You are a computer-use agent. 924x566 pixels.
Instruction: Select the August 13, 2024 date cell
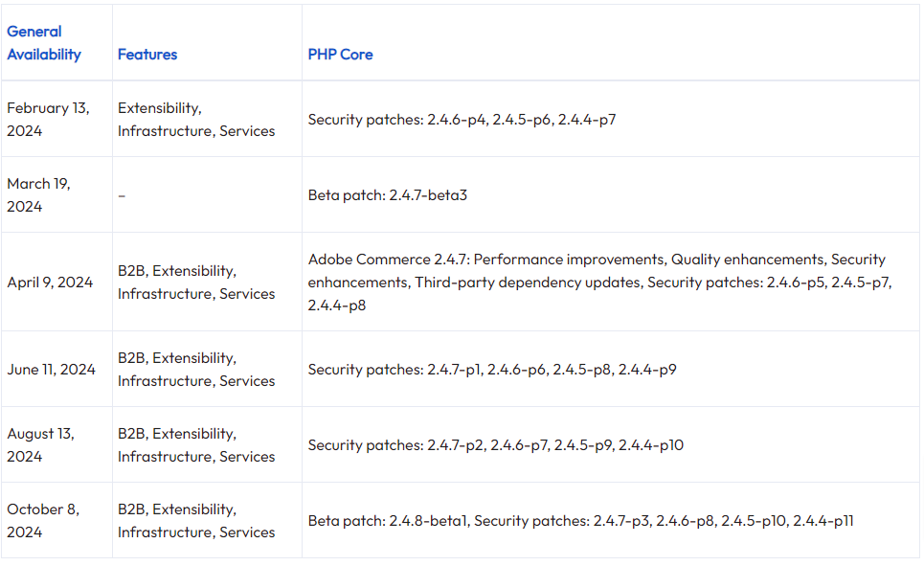40,444
